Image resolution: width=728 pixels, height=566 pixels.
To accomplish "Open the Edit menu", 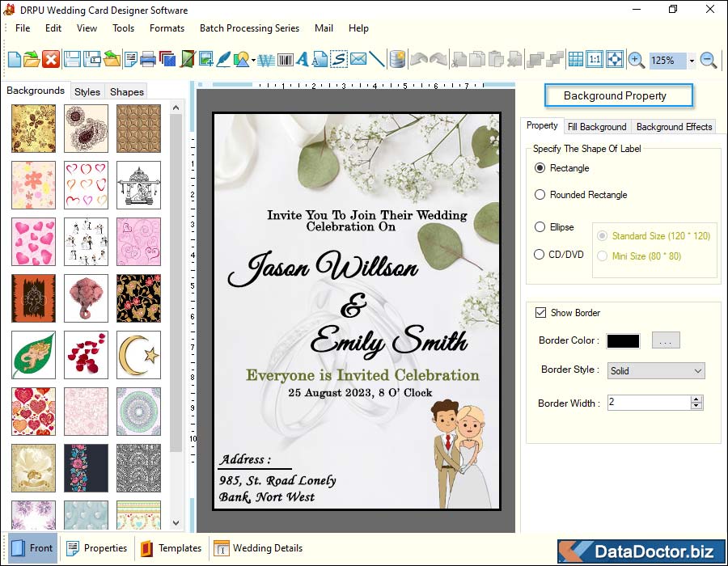I will 53,28.
